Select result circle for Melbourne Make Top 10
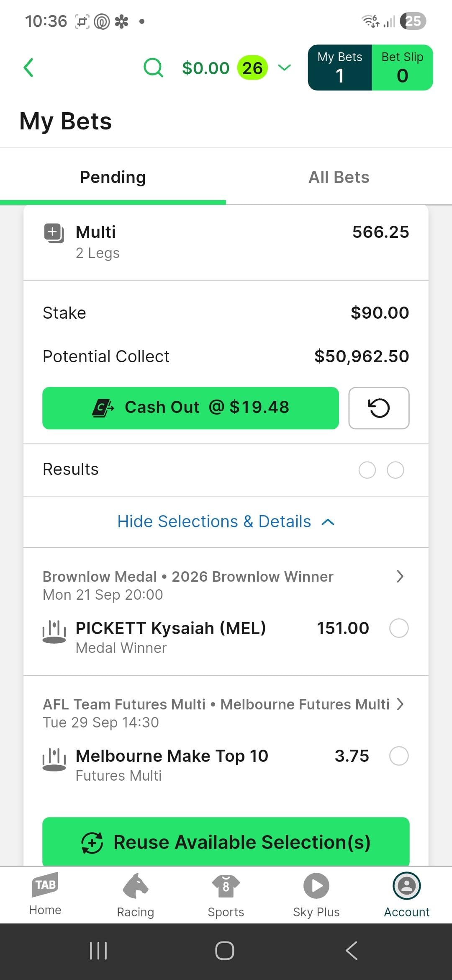The height and width of the screenshot is (980, 452). tap(399, 756)
